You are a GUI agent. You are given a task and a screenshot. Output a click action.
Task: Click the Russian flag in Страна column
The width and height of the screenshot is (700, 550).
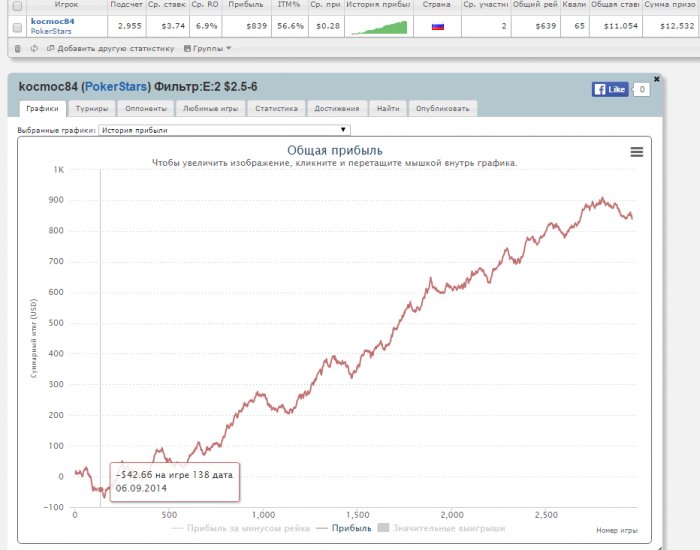point(438,26)
